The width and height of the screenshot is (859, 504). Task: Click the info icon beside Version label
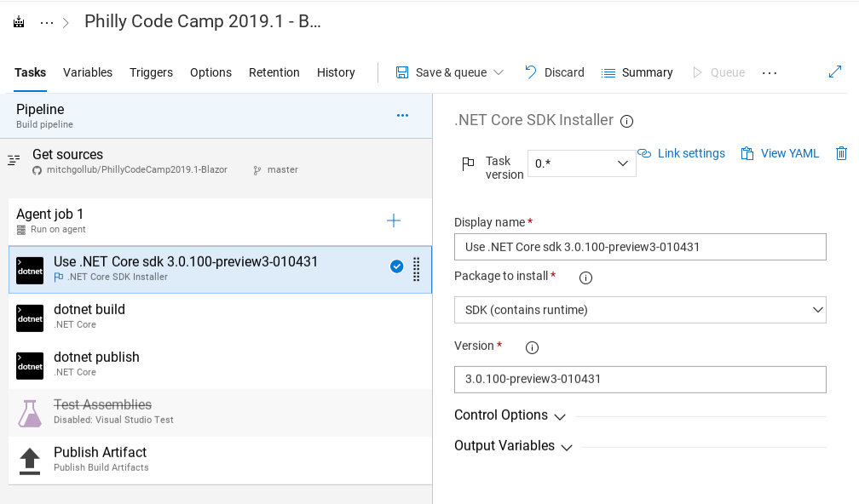click(532, 347)
